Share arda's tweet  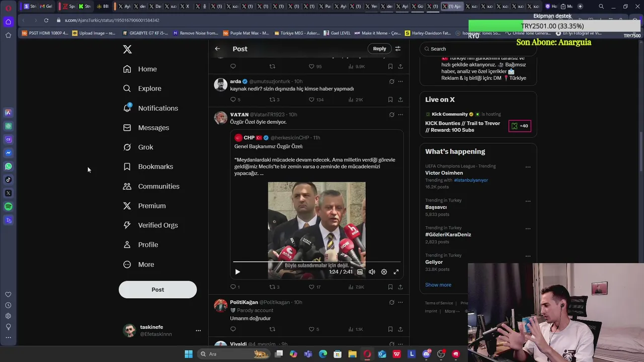400,100
